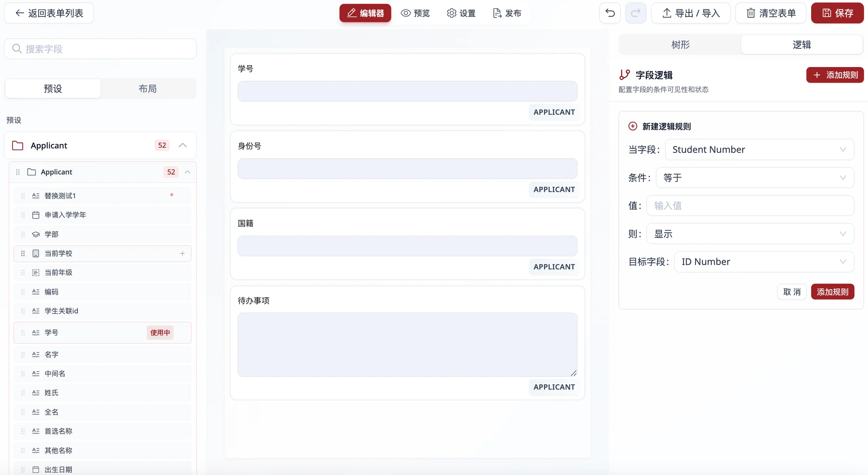Open the 条件 等于 dropdown
The width and height of the screenshot is (868, 475).
755,178
